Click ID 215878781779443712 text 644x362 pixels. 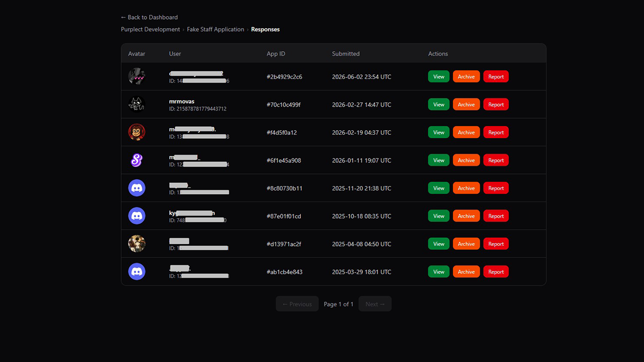(198, 109)
